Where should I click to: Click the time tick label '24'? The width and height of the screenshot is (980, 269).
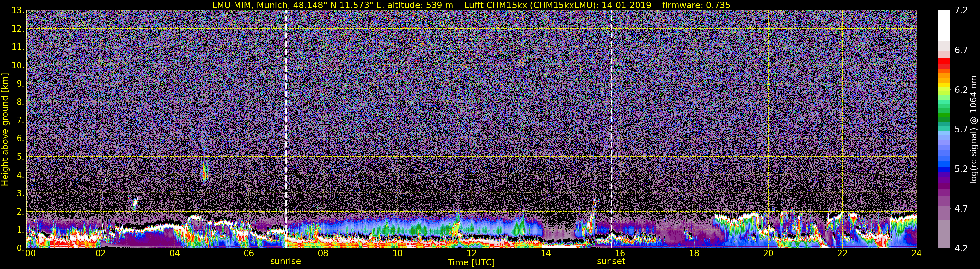click(x=917, y=253)
